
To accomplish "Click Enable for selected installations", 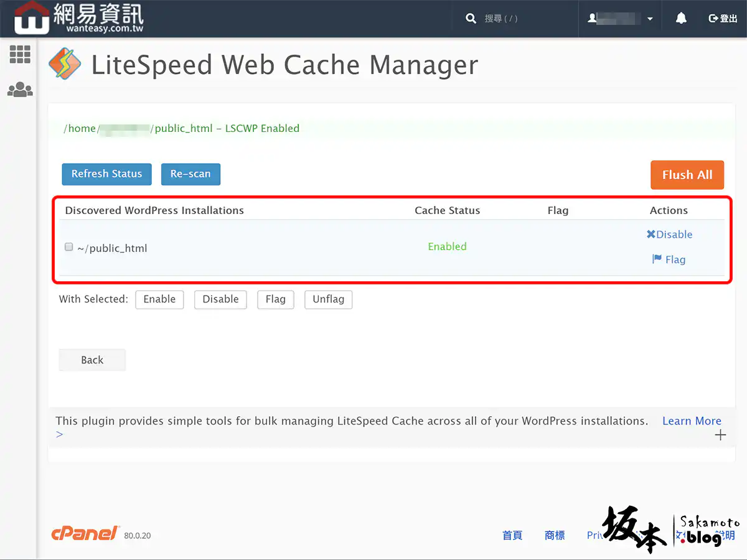I will (159, 299).
